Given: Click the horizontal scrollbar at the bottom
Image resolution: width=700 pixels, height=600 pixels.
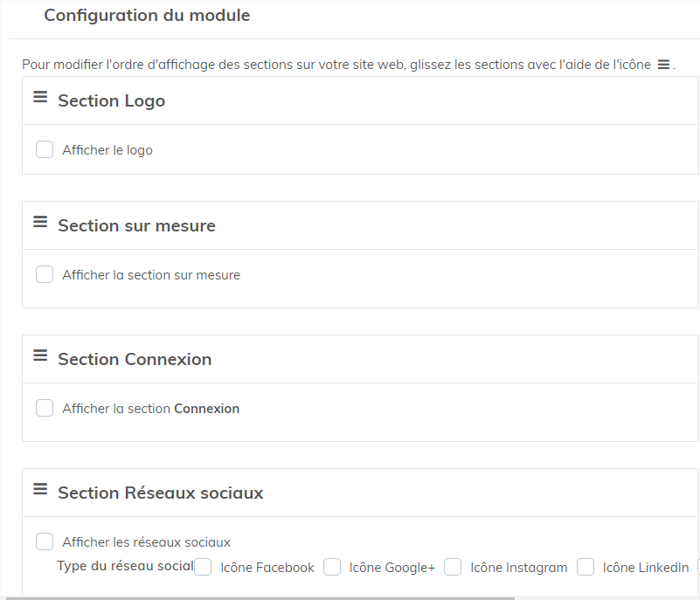Looking at the screenshot, I should (262, 597).
